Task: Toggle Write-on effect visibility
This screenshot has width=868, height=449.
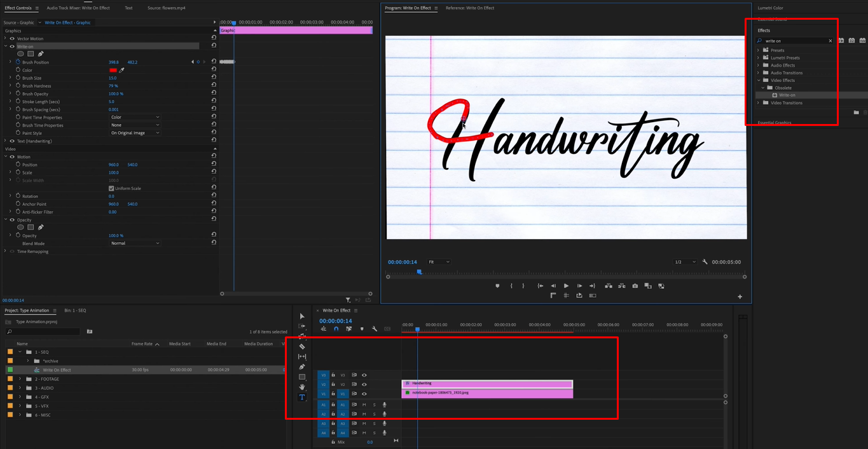Action: point(12,46)
